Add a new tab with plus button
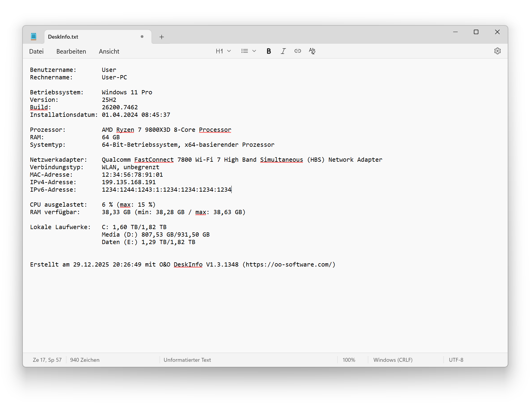 click(x=162, y=37)
